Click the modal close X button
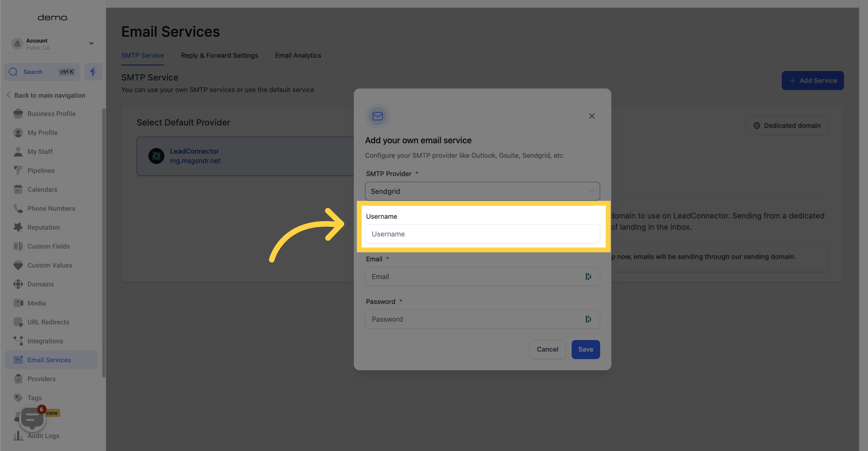This screenshot has height=451, width=868. (x=592, y=116)
